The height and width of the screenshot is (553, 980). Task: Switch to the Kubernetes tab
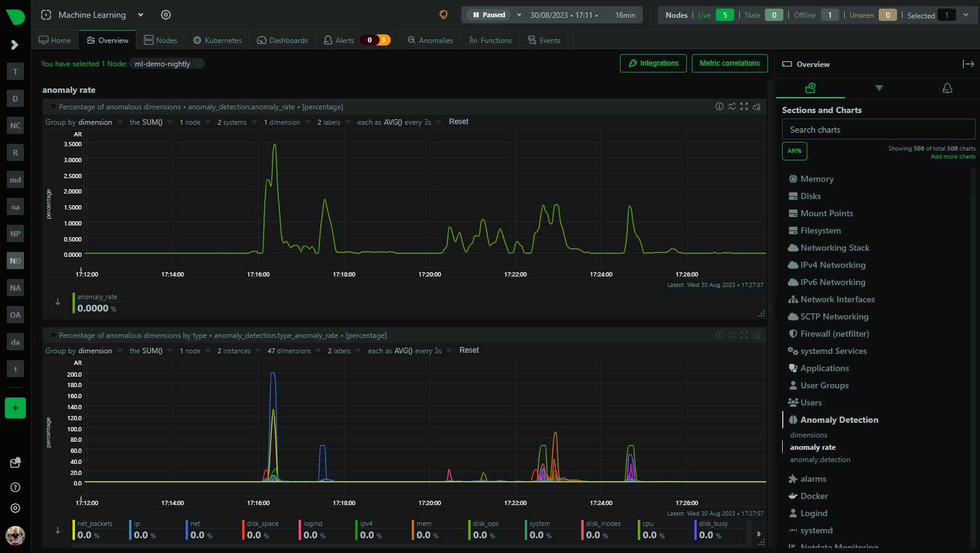(218, 41)
